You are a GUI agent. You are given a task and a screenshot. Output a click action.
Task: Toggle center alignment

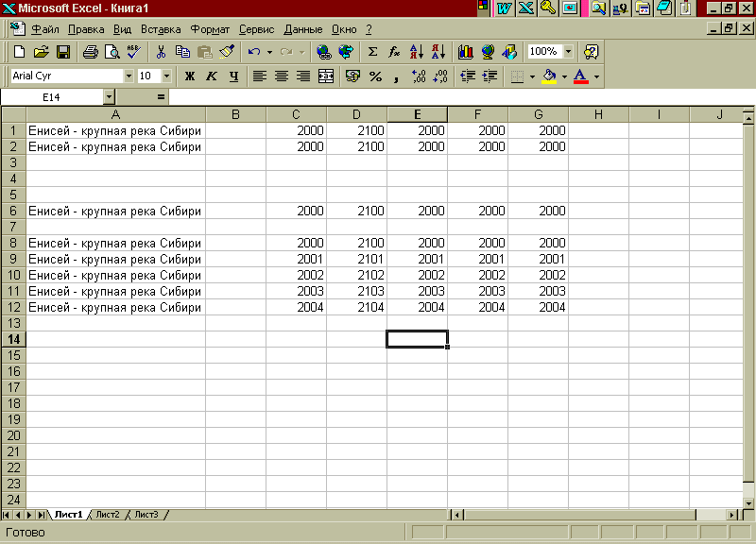coord(282,76)
